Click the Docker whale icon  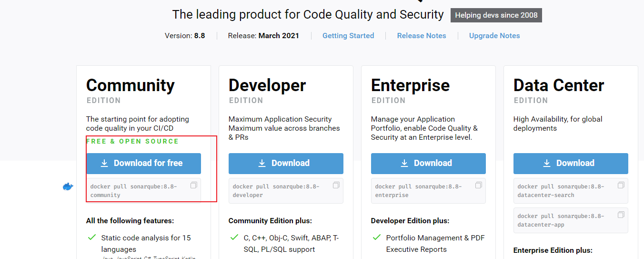point(68,186)
